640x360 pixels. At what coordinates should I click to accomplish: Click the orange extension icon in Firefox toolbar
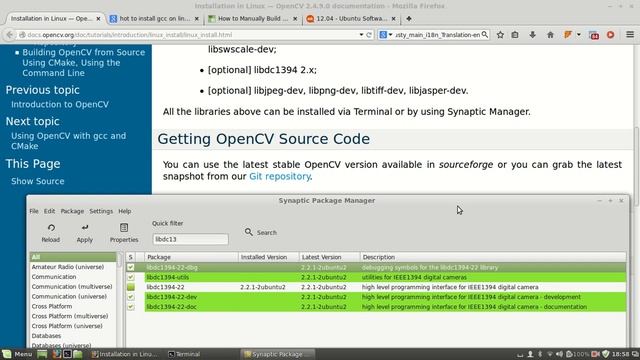click(x=568, y=35)
